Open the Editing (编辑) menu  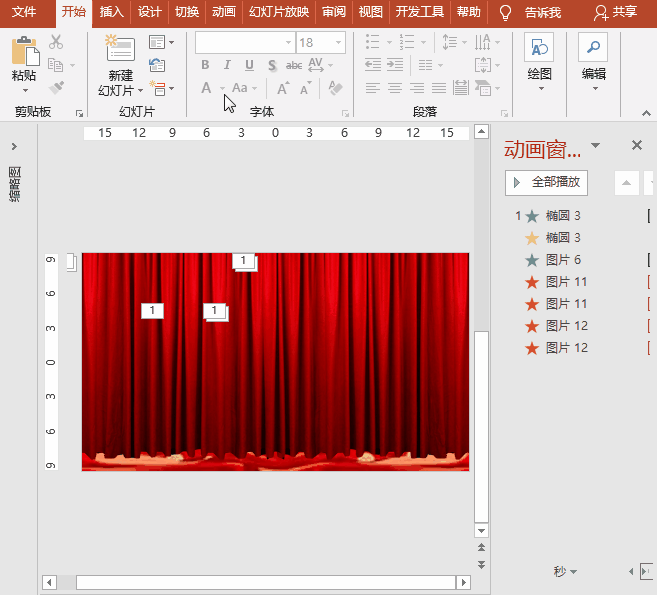593,62
